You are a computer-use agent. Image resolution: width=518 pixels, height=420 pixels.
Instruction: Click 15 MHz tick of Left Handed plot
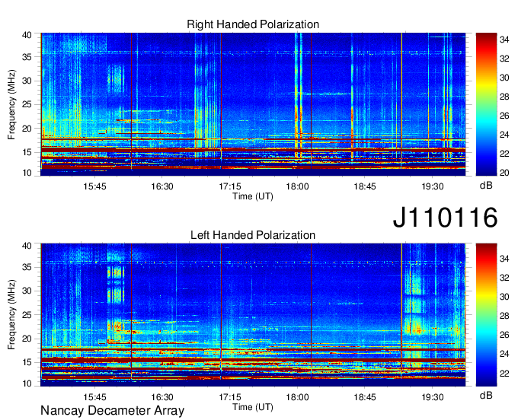point(27,363)
